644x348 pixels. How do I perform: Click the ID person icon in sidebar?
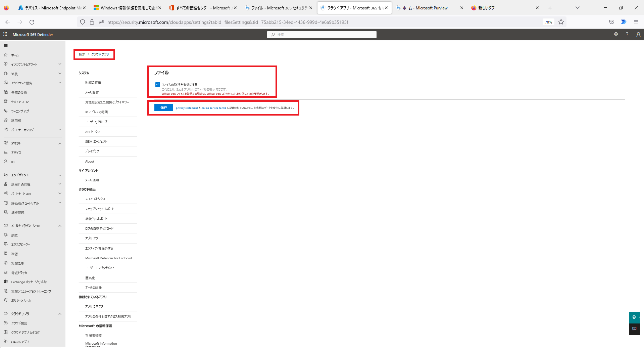pos(6,162)
